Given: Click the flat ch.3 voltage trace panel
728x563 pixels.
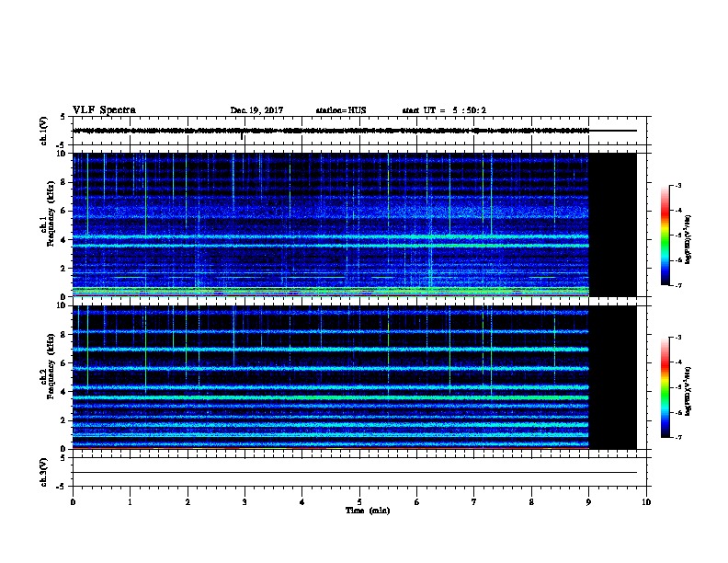Looking at the screenshot, I should 359,472.
